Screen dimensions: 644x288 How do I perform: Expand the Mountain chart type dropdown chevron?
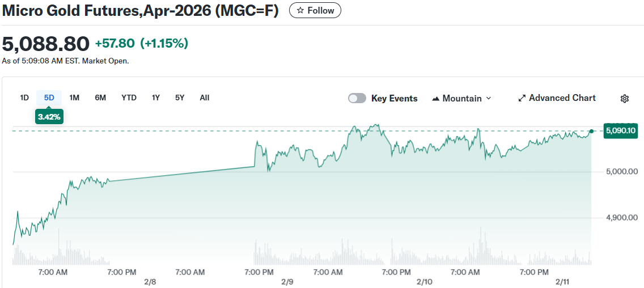tap(489, 99)
